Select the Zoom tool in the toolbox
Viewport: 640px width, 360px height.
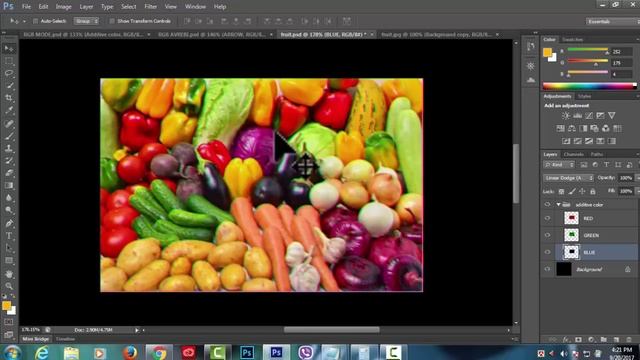pyautogui.click(x=9, y=286)
